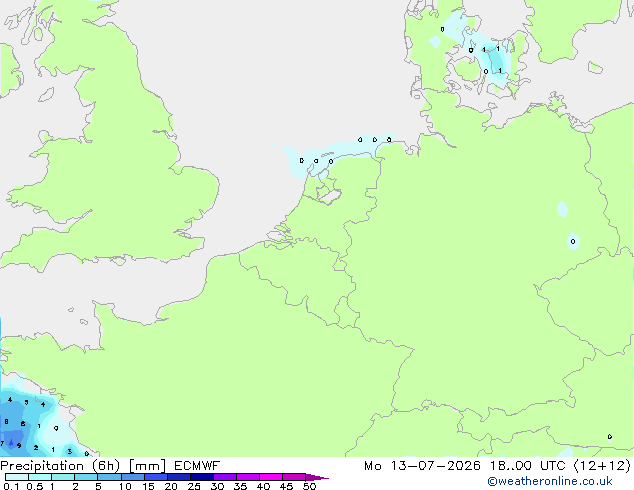Click the '8' precipitation value on map
Image resolution: width=634 pixels, height=490 pixels.
pos(6,422)
